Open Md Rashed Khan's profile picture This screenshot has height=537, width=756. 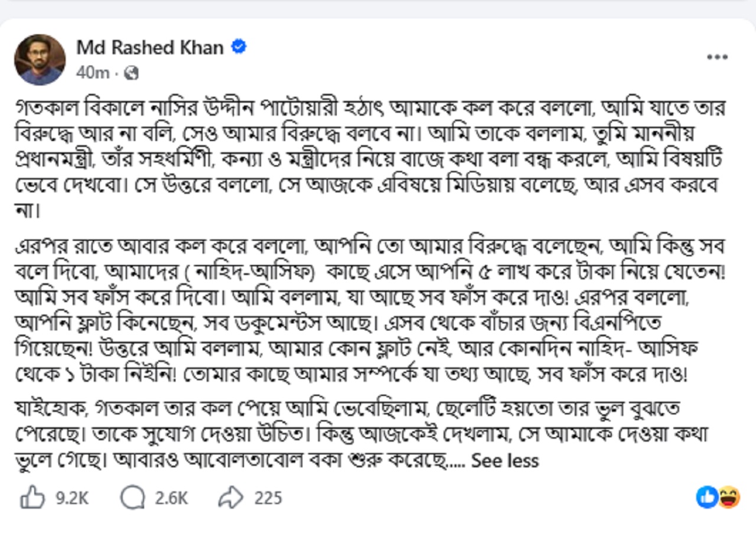point(40,60)
